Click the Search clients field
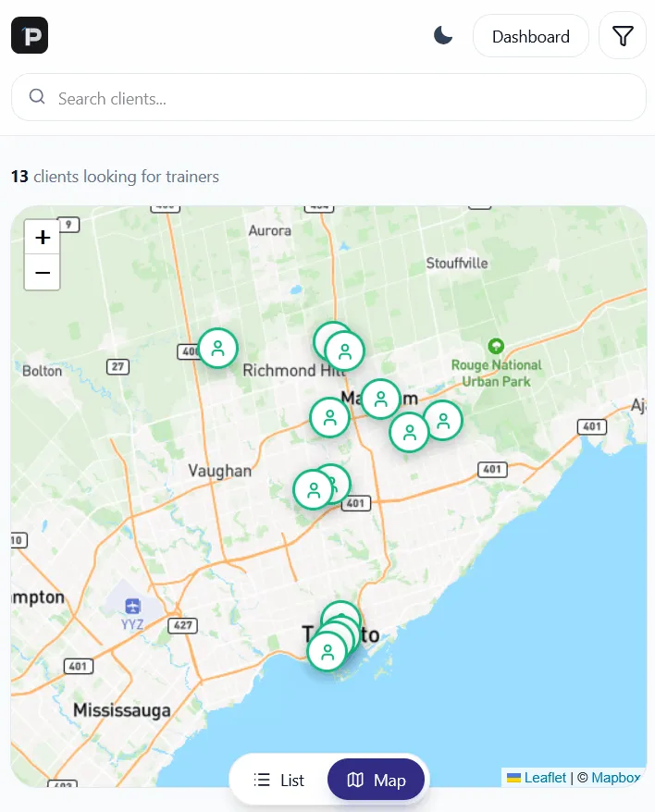 click(x=328, y=97)
